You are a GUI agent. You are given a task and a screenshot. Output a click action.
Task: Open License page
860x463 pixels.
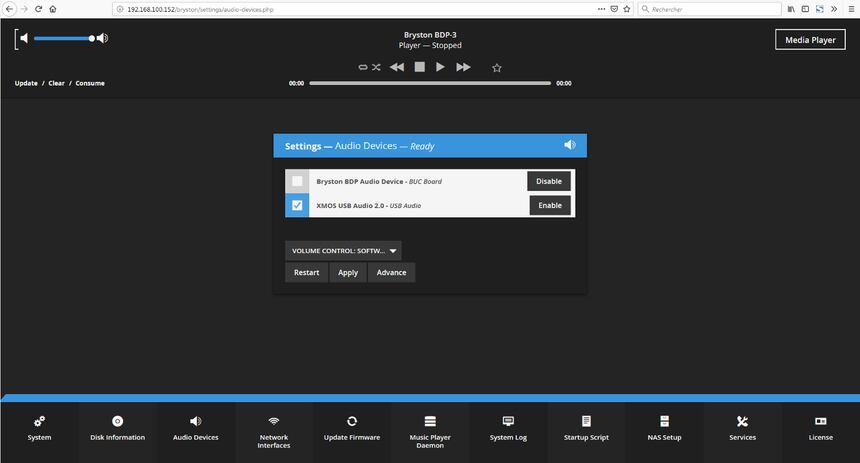[821, 428]
